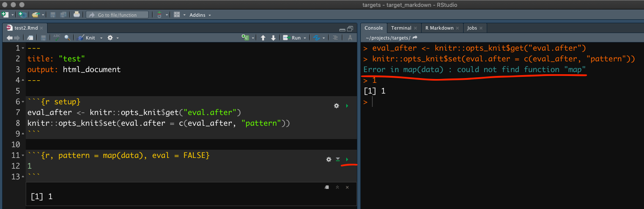The width and height of the screenshot is (644, 209).
Task: Click the document settings gear icon
Action: point(110,38)
